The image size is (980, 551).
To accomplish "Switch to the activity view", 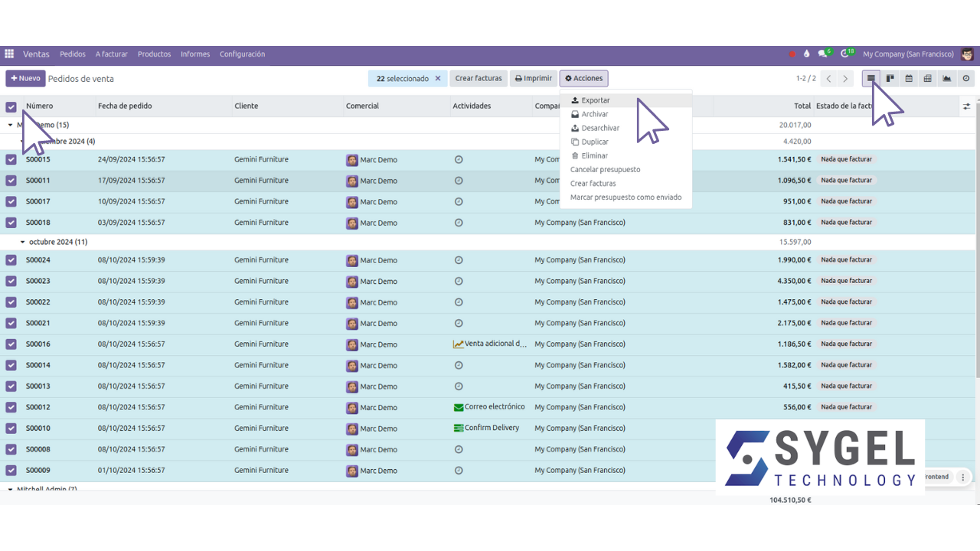I will click(x=965, y=78).
